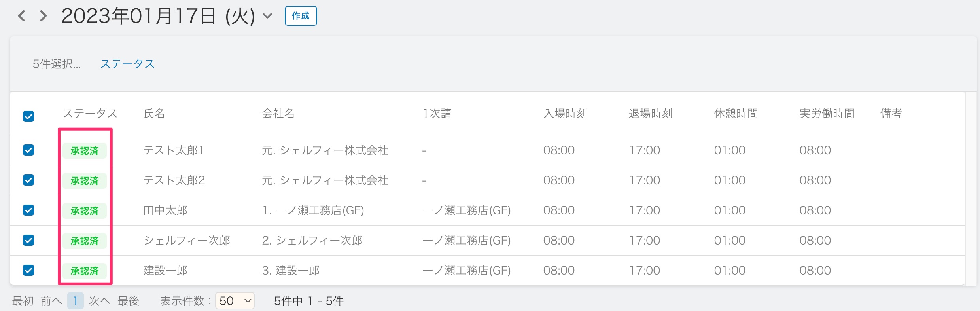Open the ステータス bulk action link

point(127,64)
